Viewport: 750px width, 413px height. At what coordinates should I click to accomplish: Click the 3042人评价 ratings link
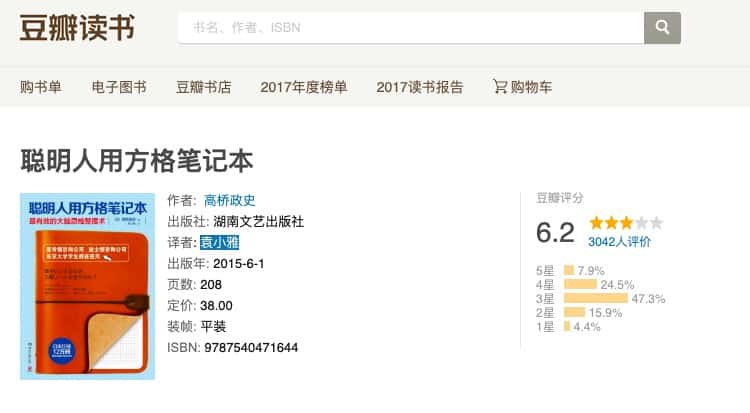click(x=619, y=242)
